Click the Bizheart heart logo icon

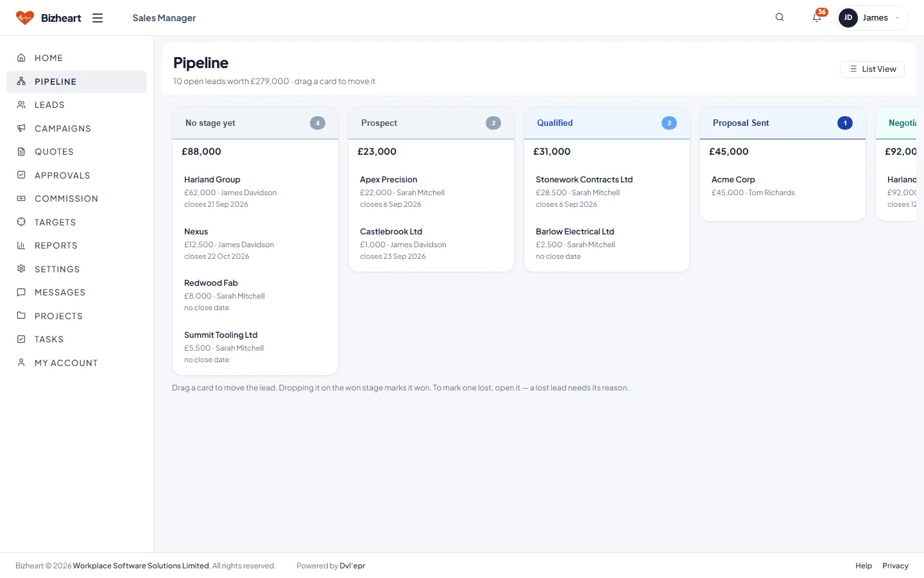tap(25, 18)
